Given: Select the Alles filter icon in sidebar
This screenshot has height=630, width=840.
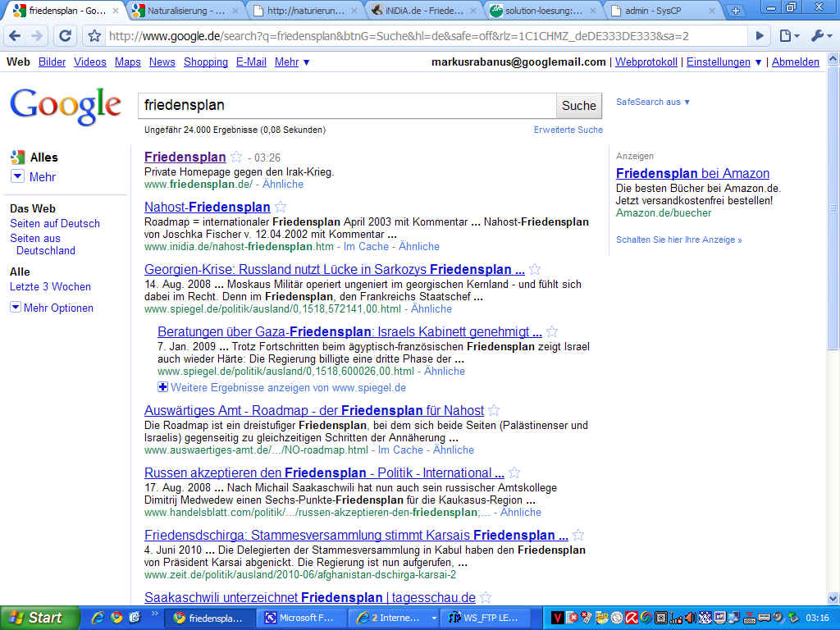Looking at the screenshot, I should pos(18,157).
